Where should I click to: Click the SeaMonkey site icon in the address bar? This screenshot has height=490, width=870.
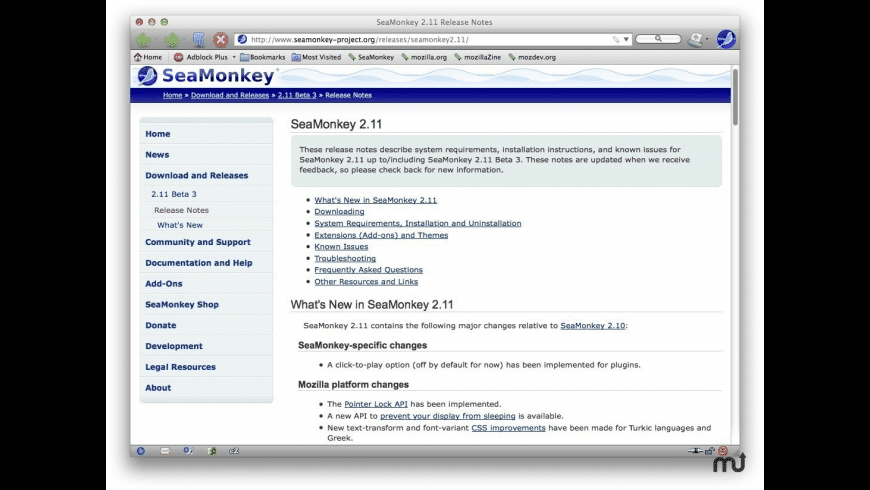tap(242, 39)
